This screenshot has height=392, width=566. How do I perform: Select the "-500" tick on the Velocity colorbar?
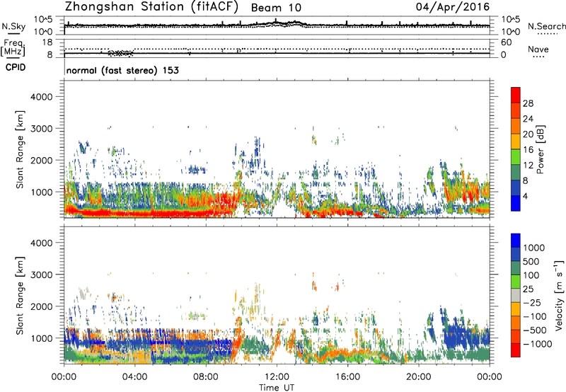(x=535, y=330)
